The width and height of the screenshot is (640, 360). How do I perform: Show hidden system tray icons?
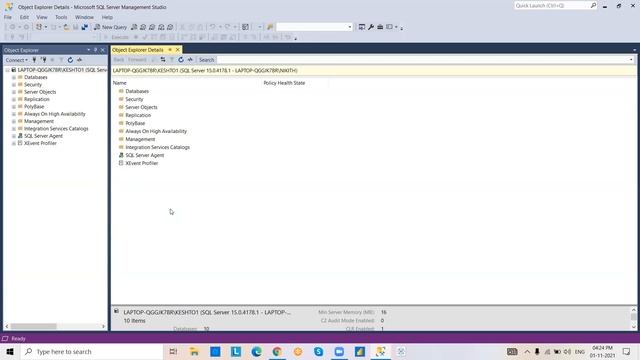click(527, 351)
